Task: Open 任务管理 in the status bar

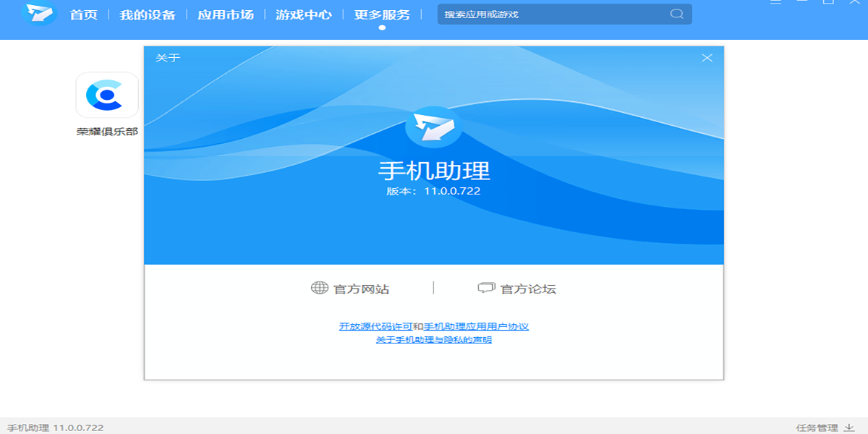Action: [x=825, y=427]
